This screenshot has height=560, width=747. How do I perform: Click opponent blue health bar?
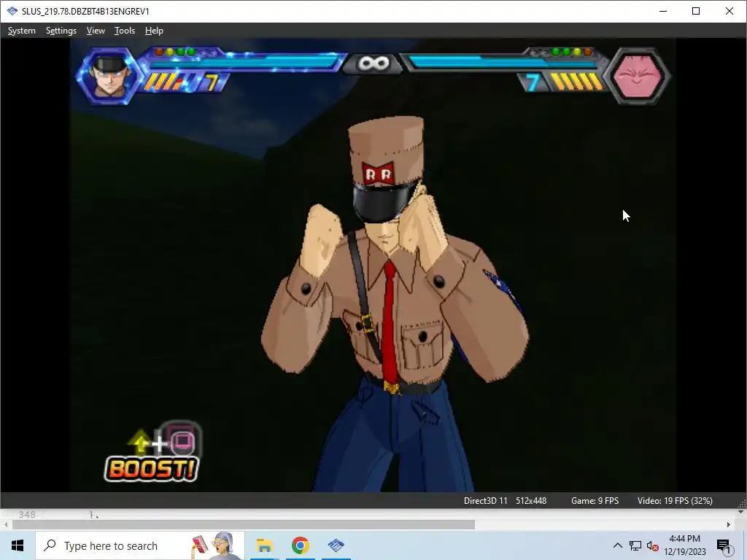pos(503,63)
